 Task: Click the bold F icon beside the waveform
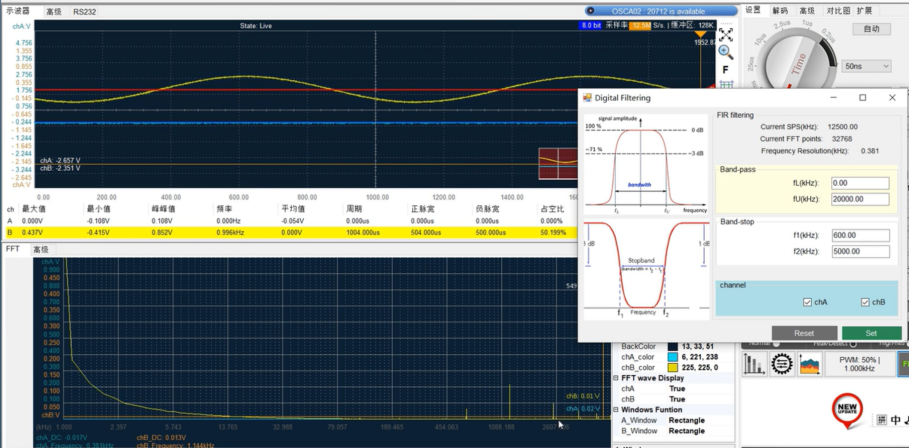(726, 70)
